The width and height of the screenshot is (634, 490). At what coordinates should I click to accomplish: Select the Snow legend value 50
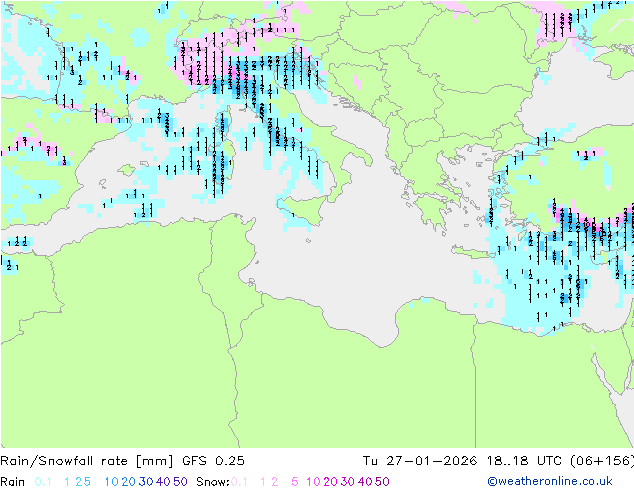(382, 482)
